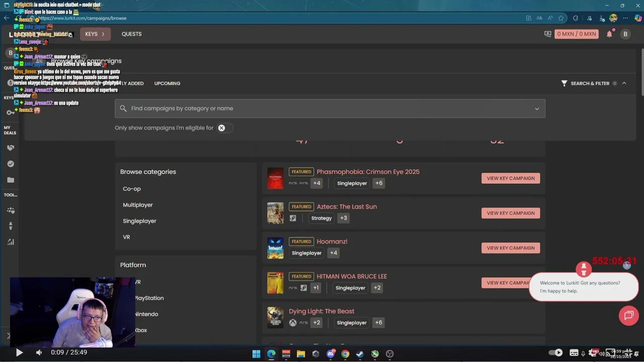Open Edge settings three-dot menu

625,18
